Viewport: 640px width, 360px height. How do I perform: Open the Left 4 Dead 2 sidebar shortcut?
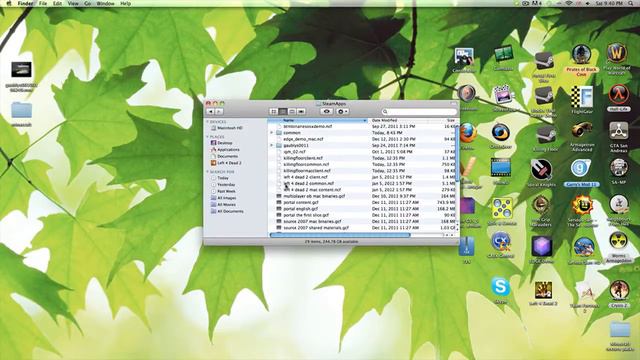pyautogui.click(x=226, y=162)
